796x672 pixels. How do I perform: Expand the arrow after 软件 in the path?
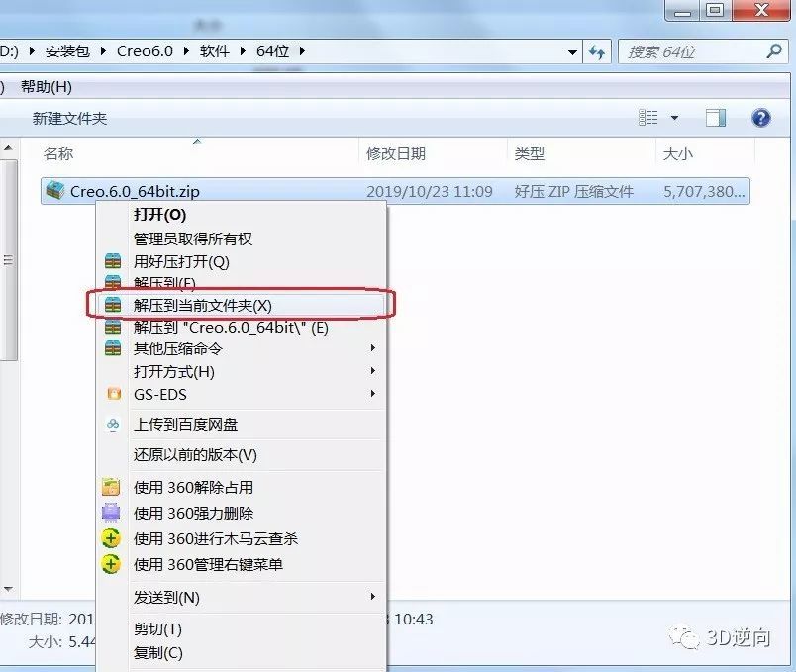(x=243, y=51)
